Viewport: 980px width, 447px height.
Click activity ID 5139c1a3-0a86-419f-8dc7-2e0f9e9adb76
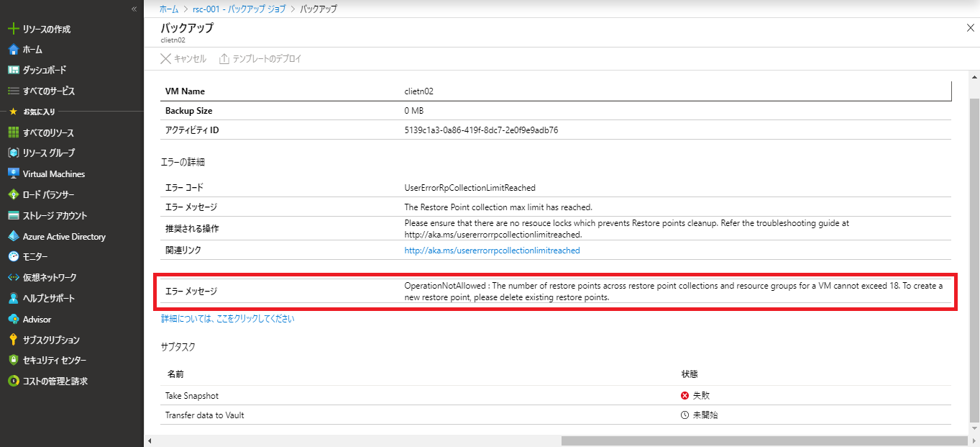pyautogui.click(x=481, y=130)
